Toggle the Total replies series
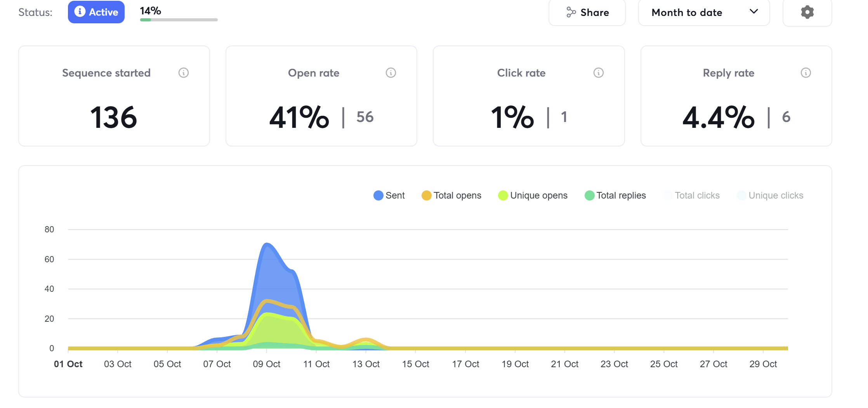 615,195
